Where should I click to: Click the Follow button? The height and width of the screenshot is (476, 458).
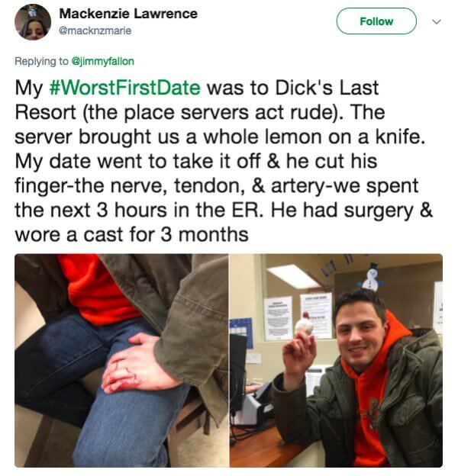click(x=376, y=21)
